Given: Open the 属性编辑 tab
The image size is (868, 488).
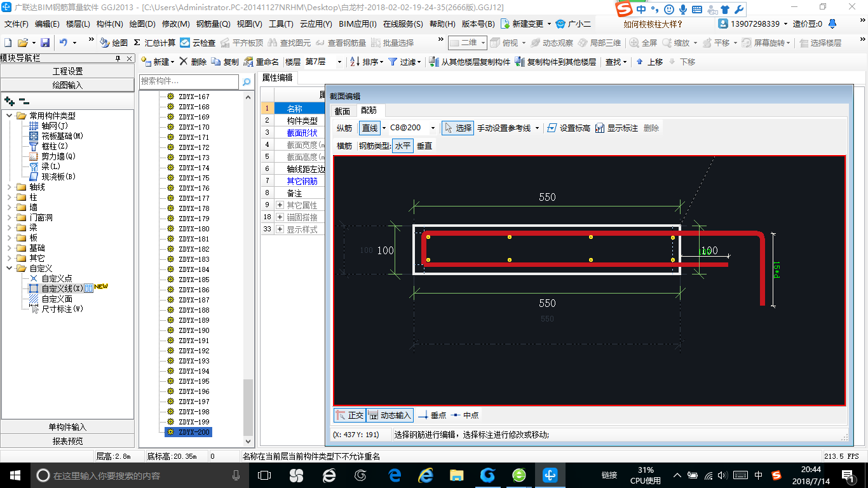Looking at the screenshot, I should (278, 78).
